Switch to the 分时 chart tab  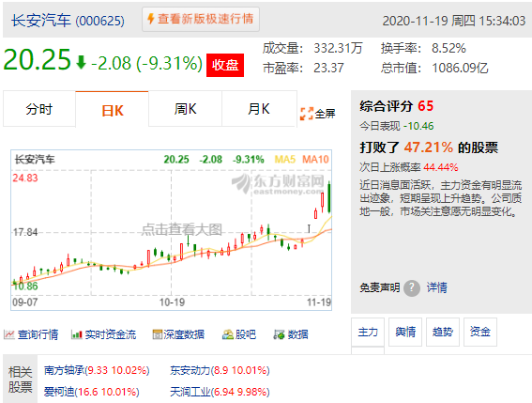coord(39,109)
